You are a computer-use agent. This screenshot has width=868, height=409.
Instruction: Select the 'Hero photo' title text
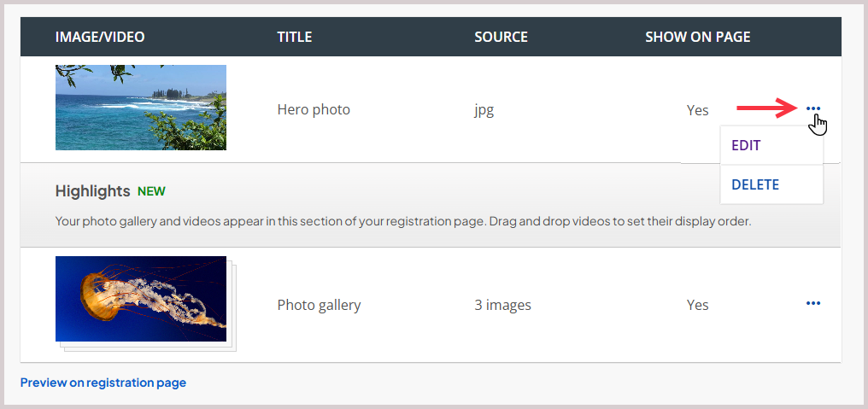point(314,109)
